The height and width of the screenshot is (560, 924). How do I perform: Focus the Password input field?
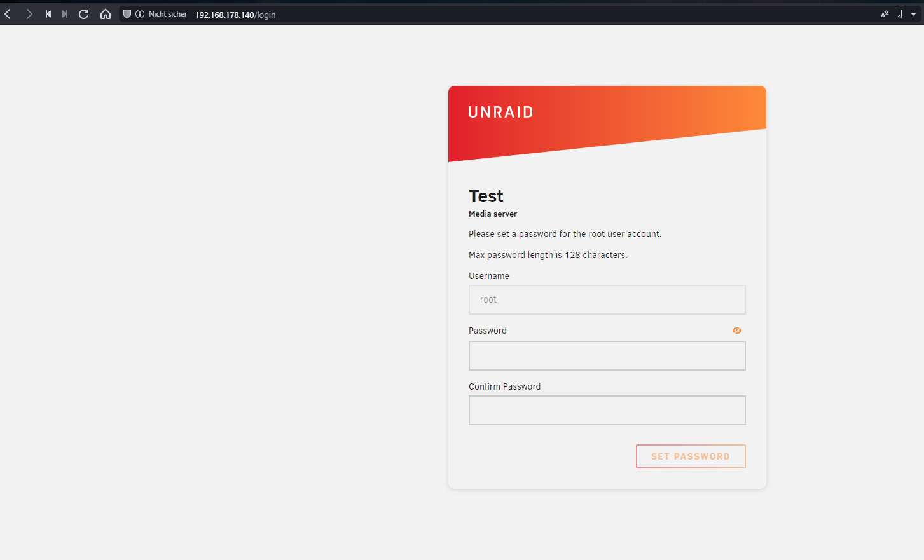pyautogui.click(x=607, y=355)
